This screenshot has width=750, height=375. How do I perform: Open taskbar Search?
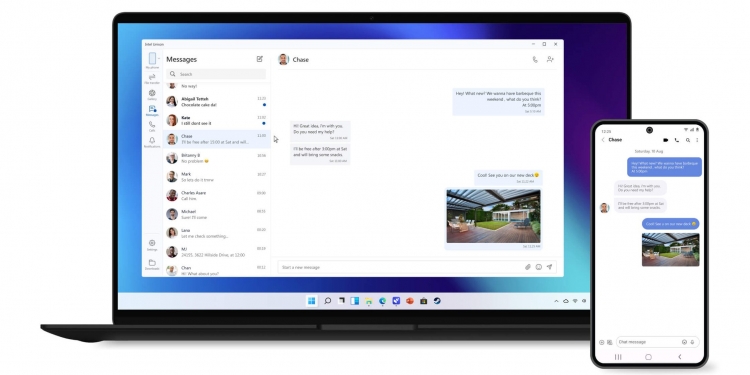328,301
